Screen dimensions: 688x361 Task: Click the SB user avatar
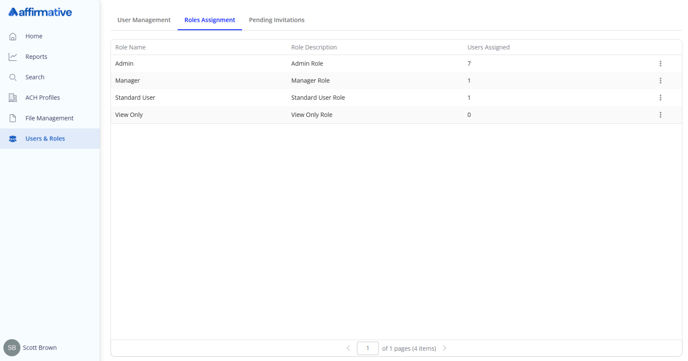[x=12, y=347]
